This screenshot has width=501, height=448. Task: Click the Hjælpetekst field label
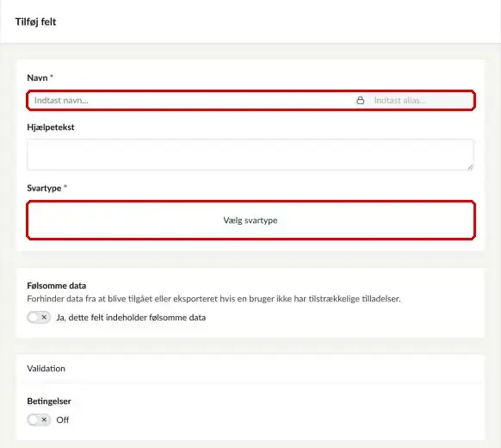[x=51, y=128]
